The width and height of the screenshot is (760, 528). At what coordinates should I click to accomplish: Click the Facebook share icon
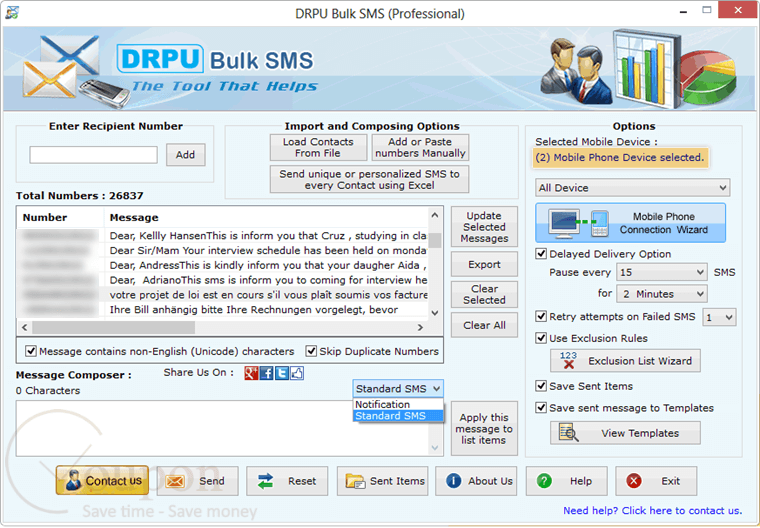(267, 373)
